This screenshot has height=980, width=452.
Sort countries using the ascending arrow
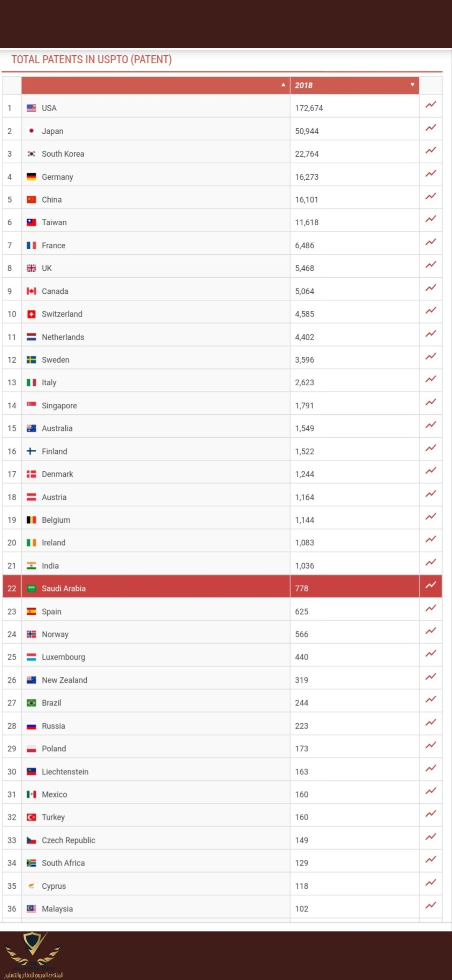point(283,85)
